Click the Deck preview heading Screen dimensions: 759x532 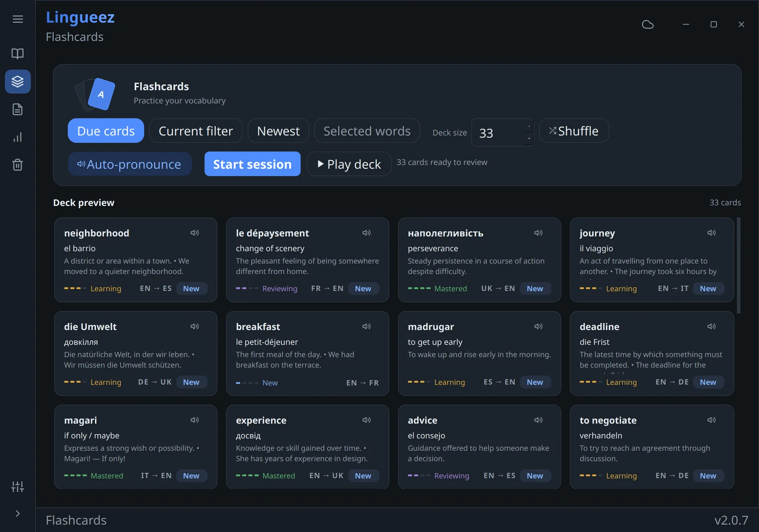click(x=83, y=202)
